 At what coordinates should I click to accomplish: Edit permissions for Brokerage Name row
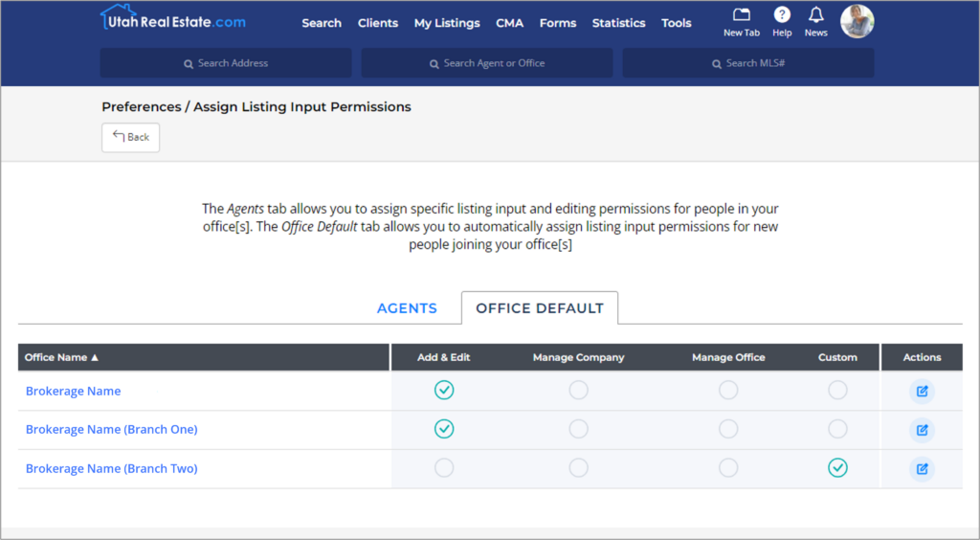(922, 392)
